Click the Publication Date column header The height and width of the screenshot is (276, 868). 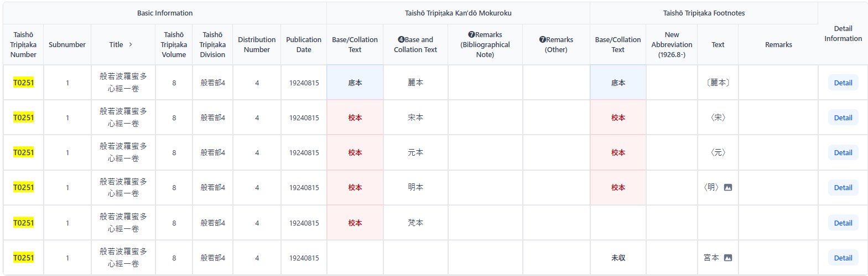tap(304, 44)
